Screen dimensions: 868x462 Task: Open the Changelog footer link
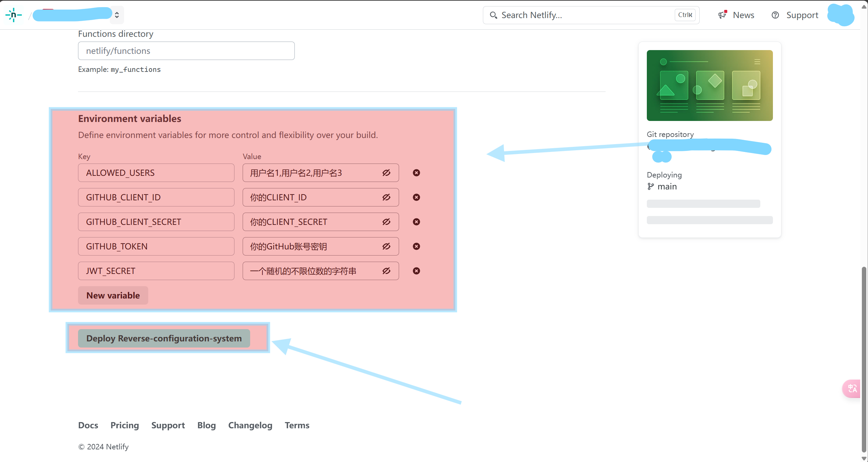250,425
